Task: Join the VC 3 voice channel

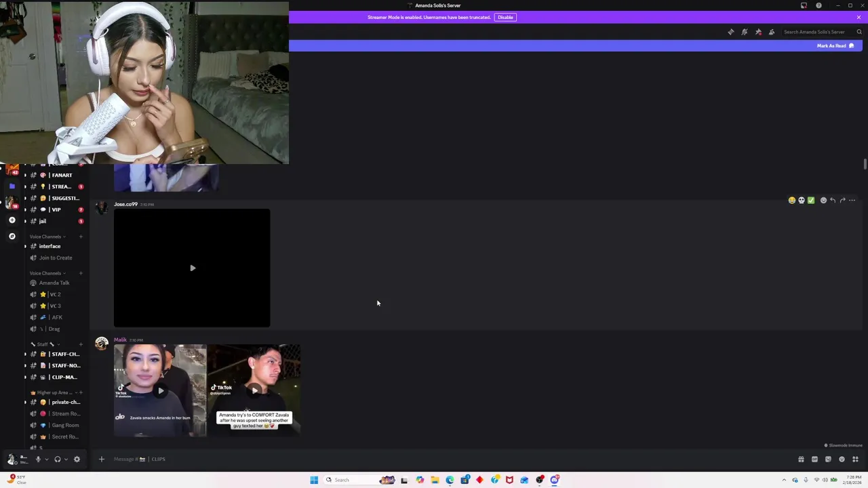Action: click(54, 306)
